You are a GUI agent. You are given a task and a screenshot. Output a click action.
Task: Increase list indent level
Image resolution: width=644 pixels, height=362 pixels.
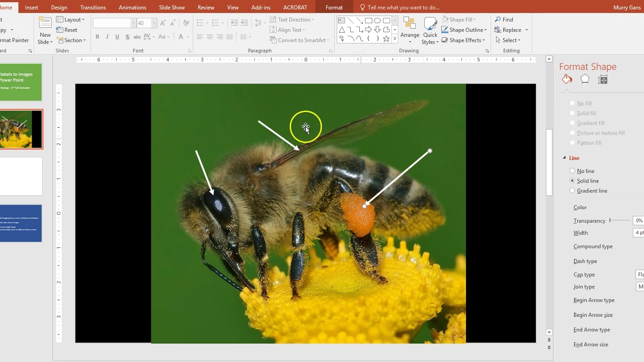pos(245,23)
